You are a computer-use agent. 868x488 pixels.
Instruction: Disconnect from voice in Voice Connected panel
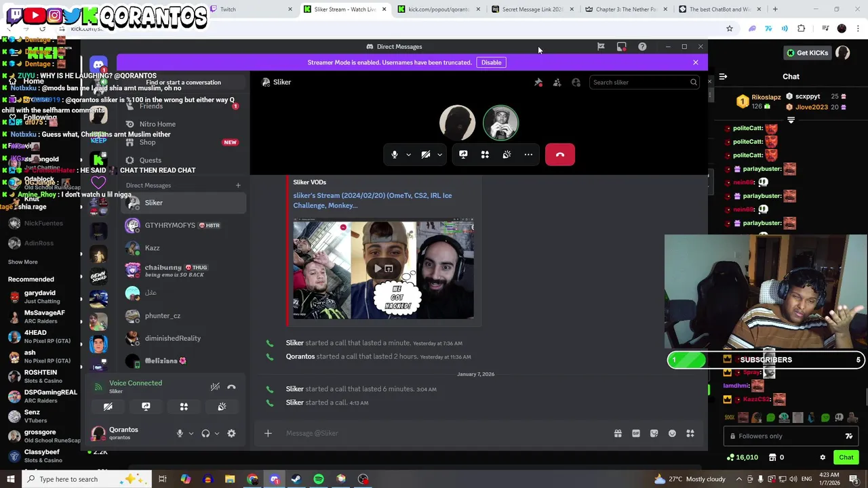231,387
